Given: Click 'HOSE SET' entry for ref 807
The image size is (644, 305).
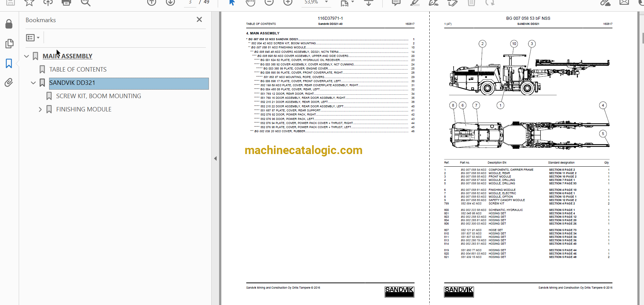Looking at the screenshot, I should tap(495, 230).
